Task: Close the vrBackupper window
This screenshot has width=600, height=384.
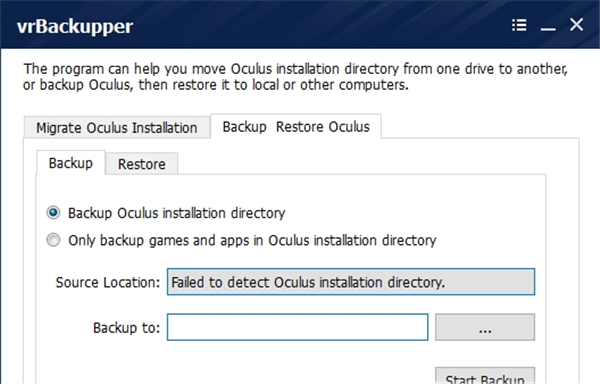Action: coord(576,25)
